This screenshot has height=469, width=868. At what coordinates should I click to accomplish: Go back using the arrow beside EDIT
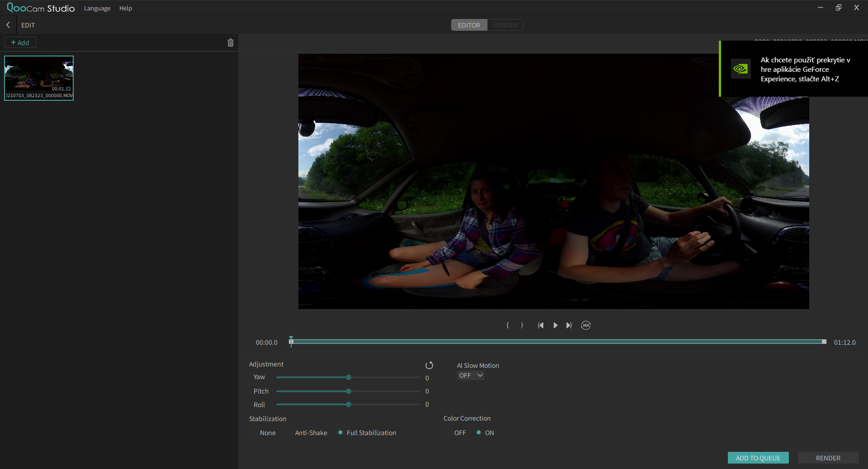coord(8,25)
